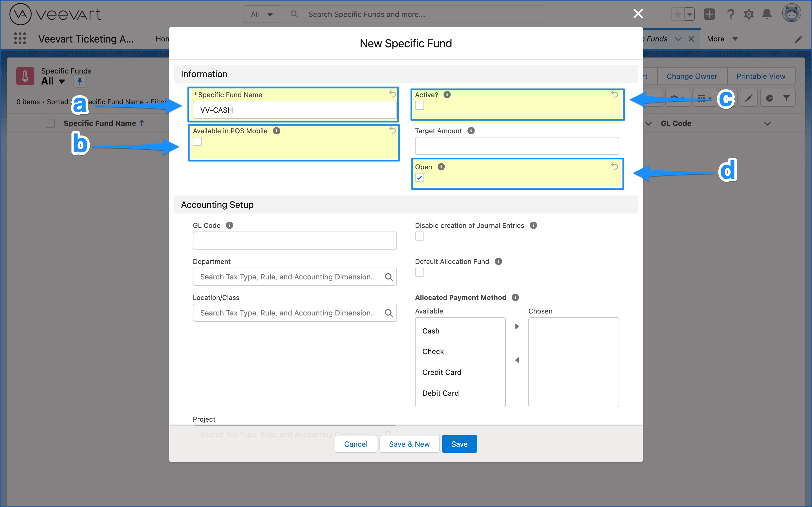The image size is (812, 507).
Task: Open Salesforce Help question mark icon
Action: pyautogui.click(x=731, y=14)
